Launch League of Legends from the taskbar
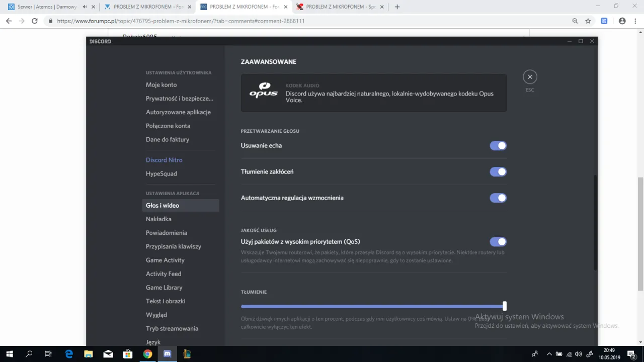Screen dimensions: 644x362 point(187,354)
